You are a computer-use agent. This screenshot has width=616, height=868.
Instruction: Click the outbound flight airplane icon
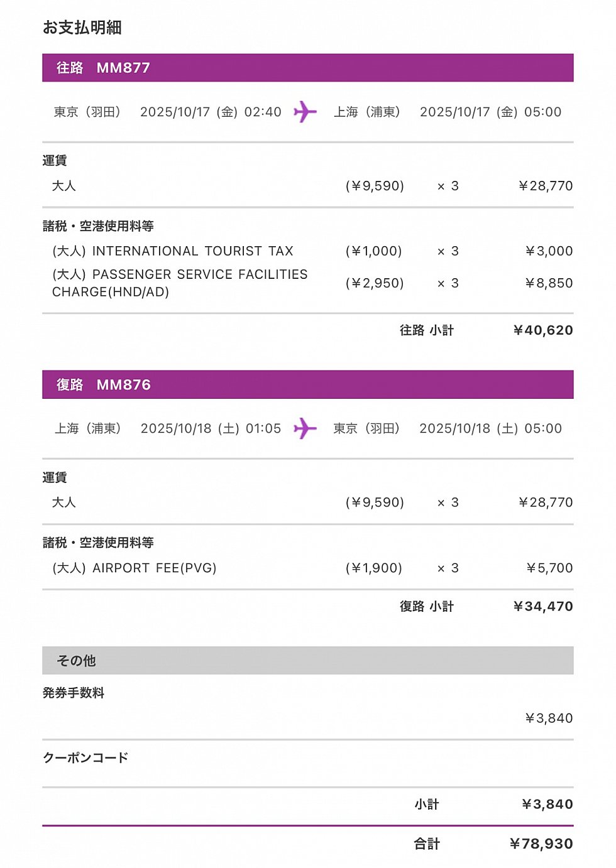[305, 112]
